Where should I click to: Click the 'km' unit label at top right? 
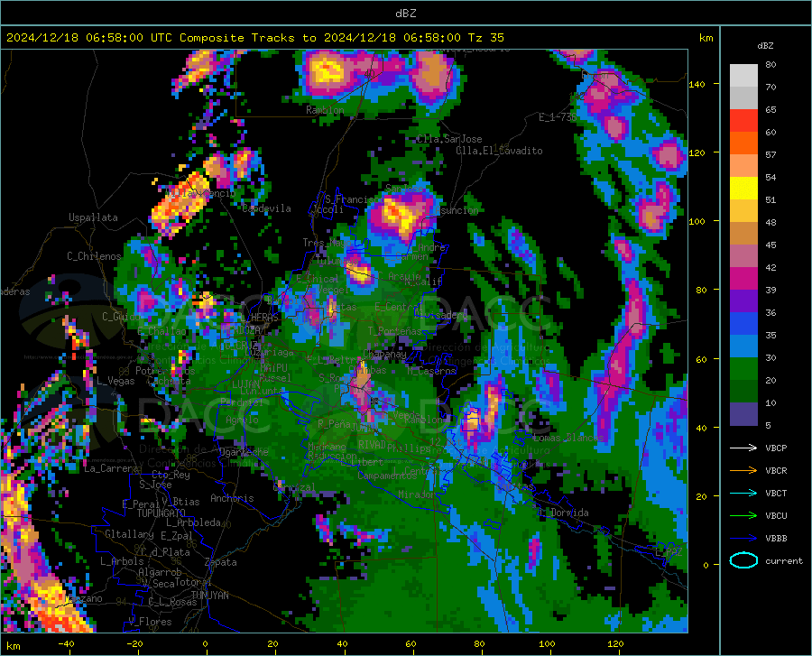click(x=706, y=38)
